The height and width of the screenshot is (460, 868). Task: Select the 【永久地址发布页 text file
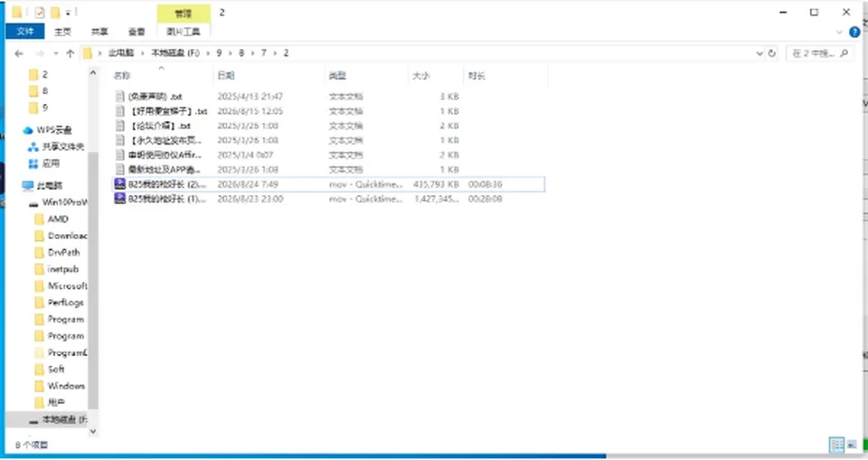coord(165,141)
